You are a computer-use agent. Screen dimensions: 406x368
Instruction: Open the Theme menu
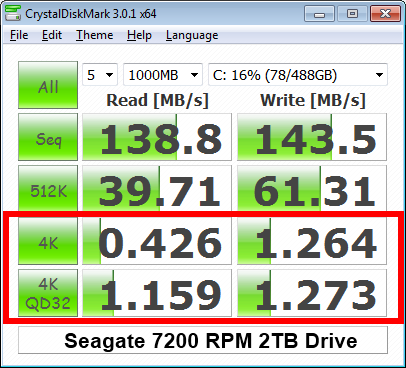click(95, 35)
